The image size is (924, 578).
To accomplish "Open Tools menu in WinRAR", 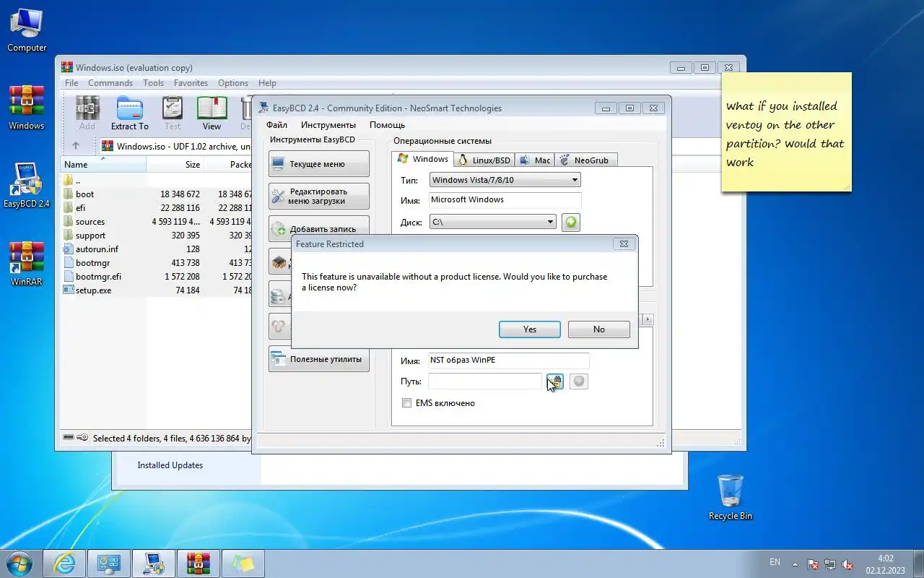I will point(153,83).
